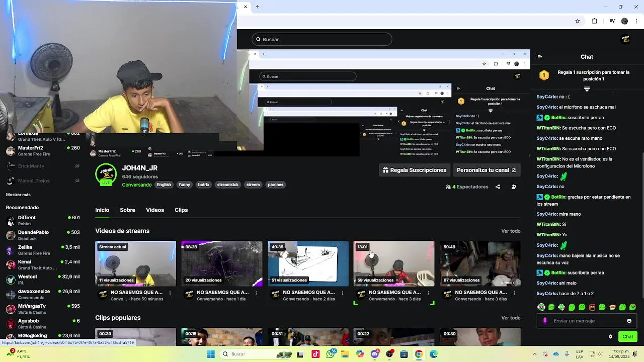Image resolution: width=644 pixels, height=362 pixels.
Task: Open options menu for 59:49 video
Action: 514,293
